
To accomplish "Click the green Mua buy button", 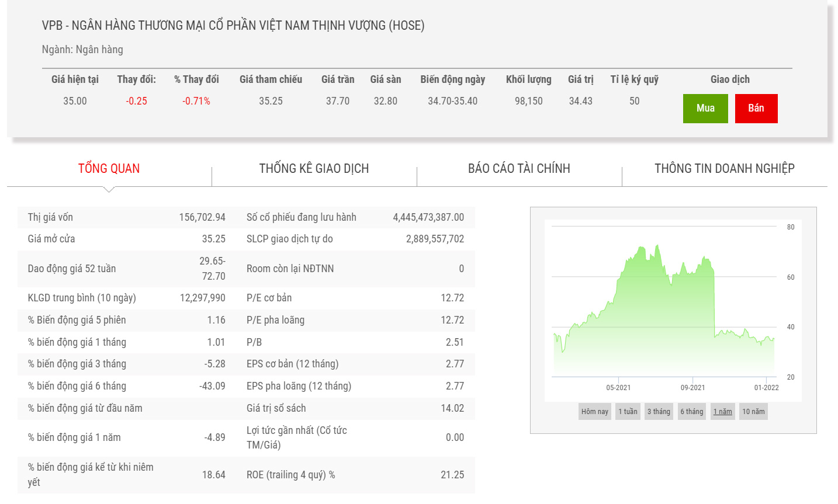I will [x=705, y=108].
